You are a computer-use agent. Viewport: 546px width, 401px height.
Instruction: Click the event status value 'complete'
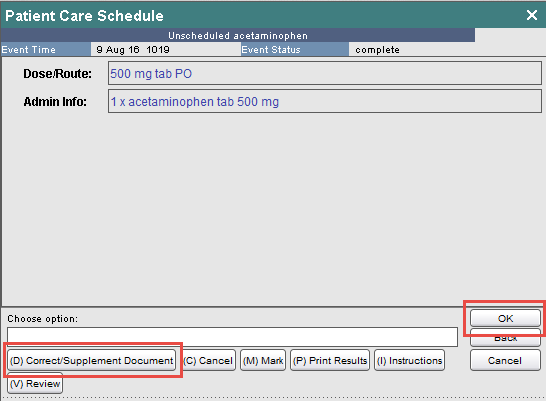pyautogui.click(x=377, y=50)
